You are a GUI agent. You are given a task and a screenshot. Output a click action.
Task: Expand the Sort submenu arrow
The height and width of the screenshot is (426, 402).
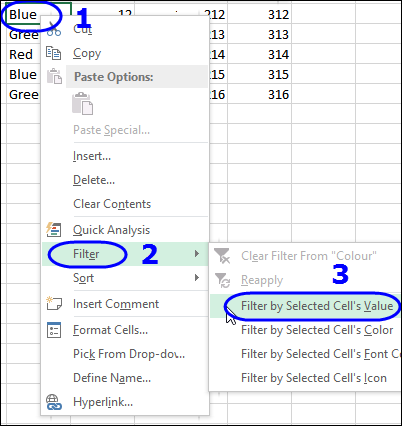click(197, 278)
